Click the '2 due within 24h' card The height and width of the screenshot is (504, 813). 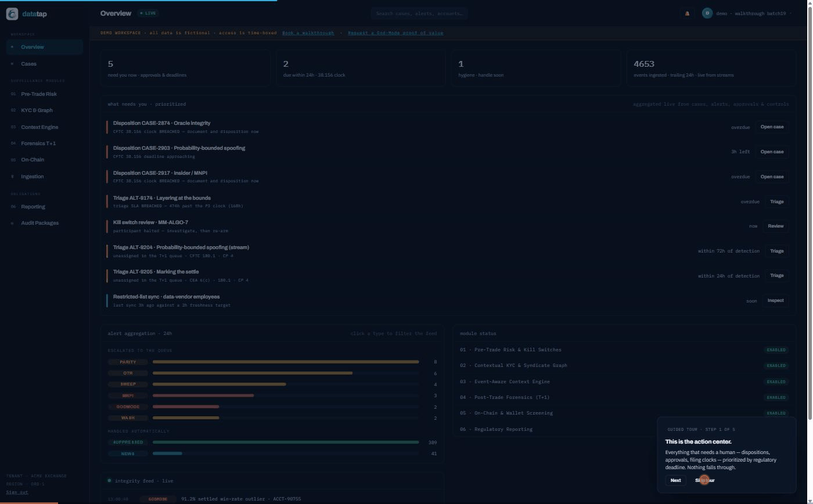coord(361,68)
